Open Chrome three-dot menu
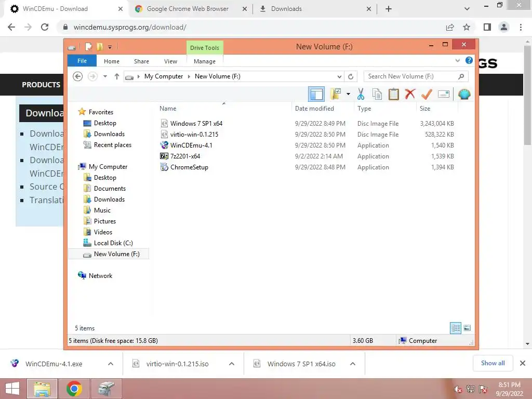Screen dimensions: 532x399 (x=521, y=27)
